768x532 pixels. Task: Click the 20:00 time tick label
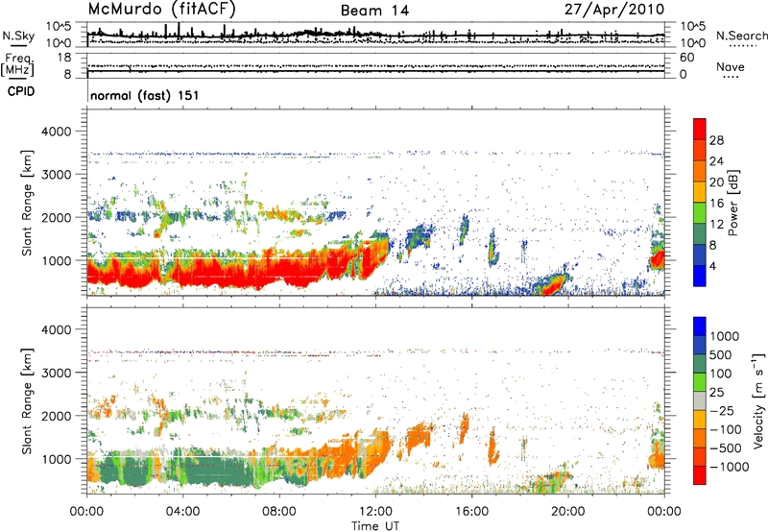567,512
